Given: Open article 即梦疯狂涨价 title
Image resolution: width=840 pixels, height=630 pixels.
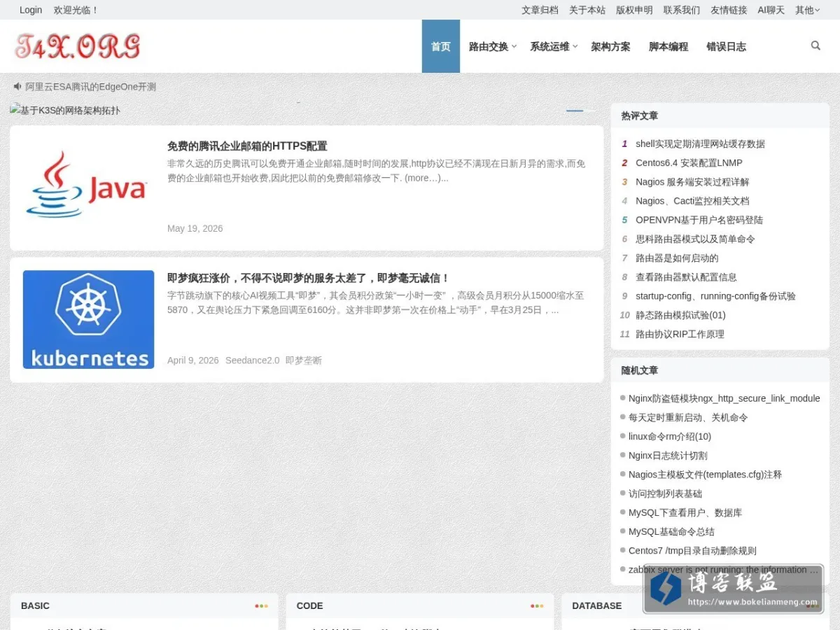Looking at the screenshot, I should coord(309,278).
